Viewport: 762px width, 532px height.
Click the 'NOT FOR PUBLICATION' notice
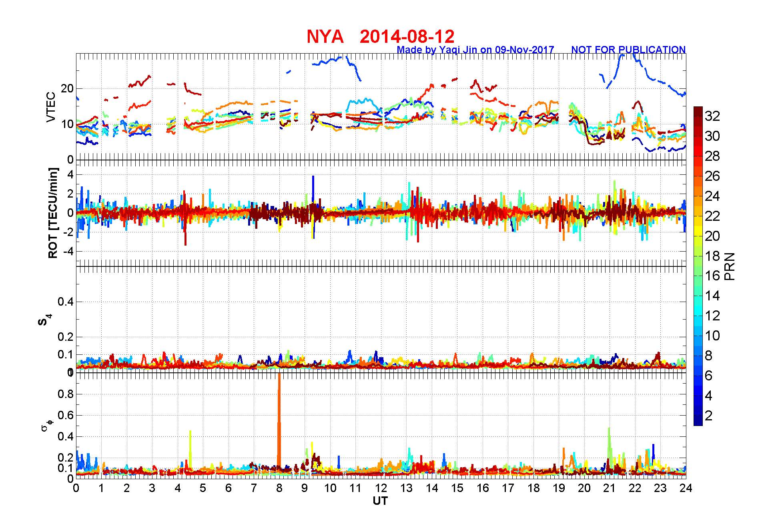tap(628, 50)
